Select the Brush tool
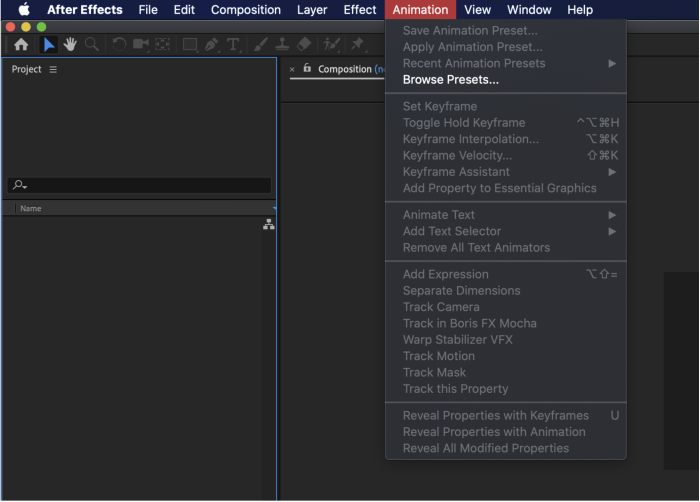 tap(261, 44)
